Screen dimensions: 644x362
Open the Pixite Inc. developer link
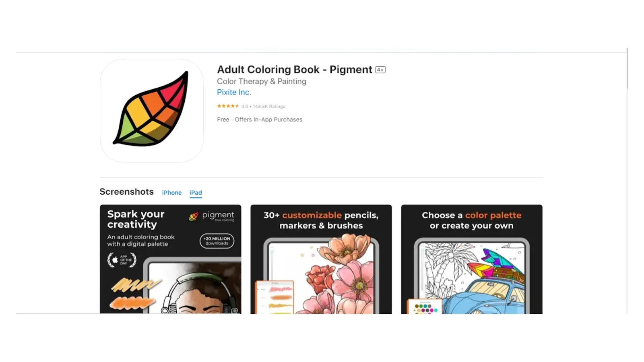point(234,92)
